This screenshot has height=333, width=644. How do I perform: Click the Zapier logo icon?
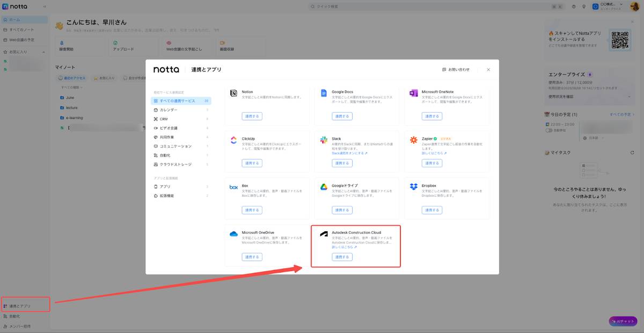(413, 140)
